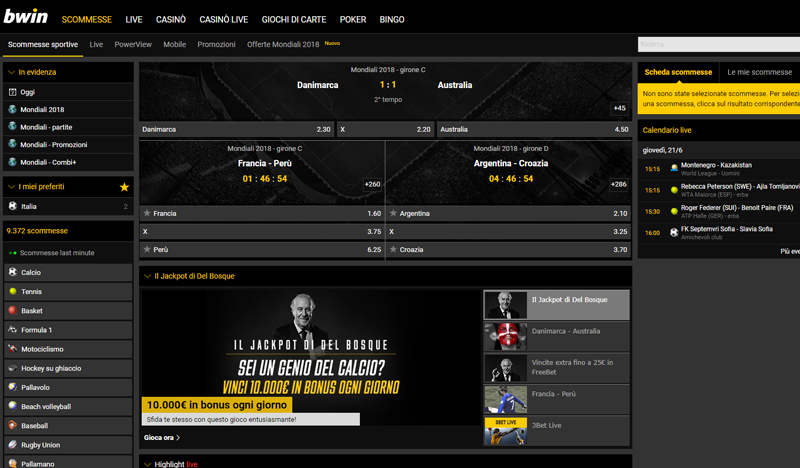Bet on Danimarca at odds 2.30
This screenshot has height=468, width=800.
(x=237, y=129)
